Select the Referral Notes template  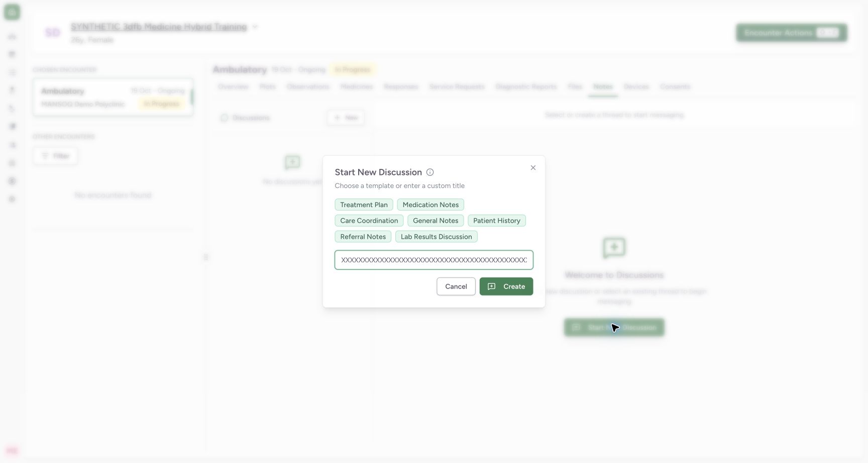pyautogui.click(x=363, y=237)
